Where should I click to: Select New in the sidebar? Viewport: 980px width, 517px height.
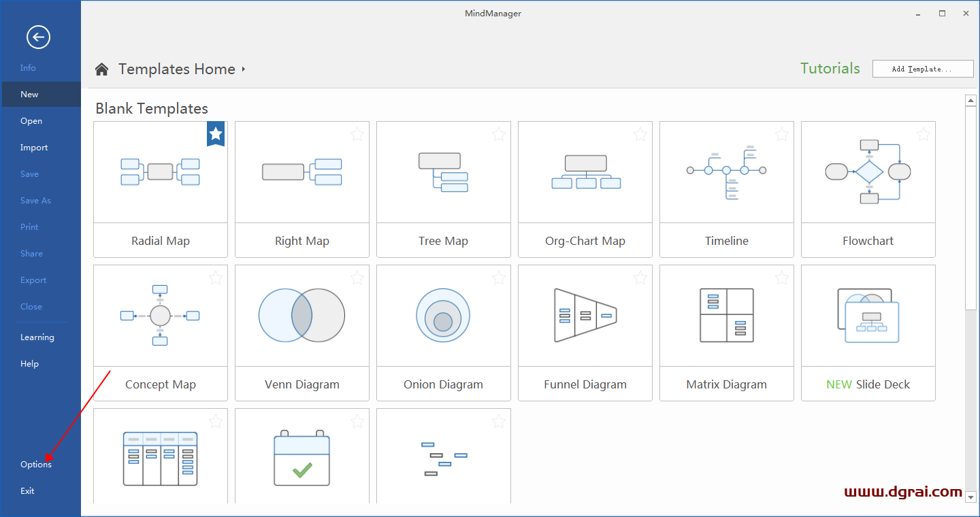(40, 95)
